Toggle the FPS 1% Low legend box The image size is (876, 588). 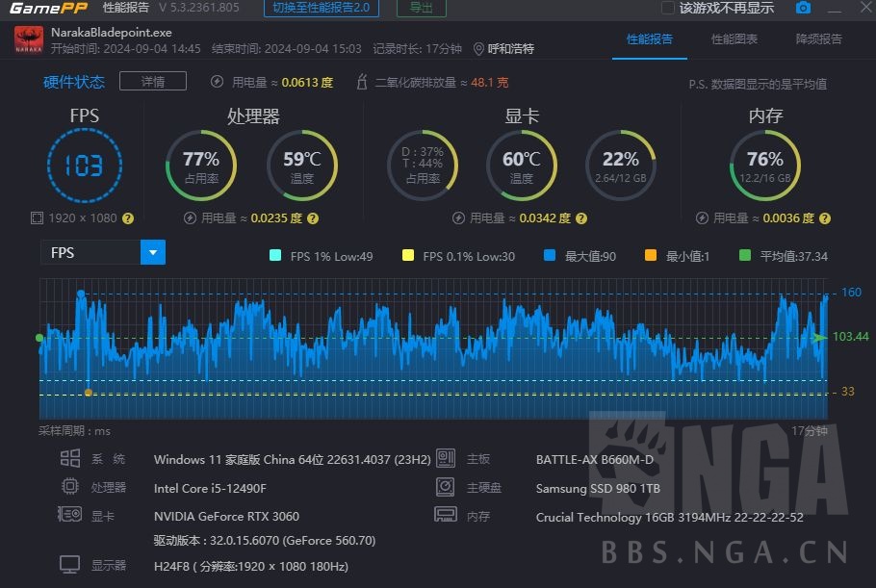coord(276,256)
